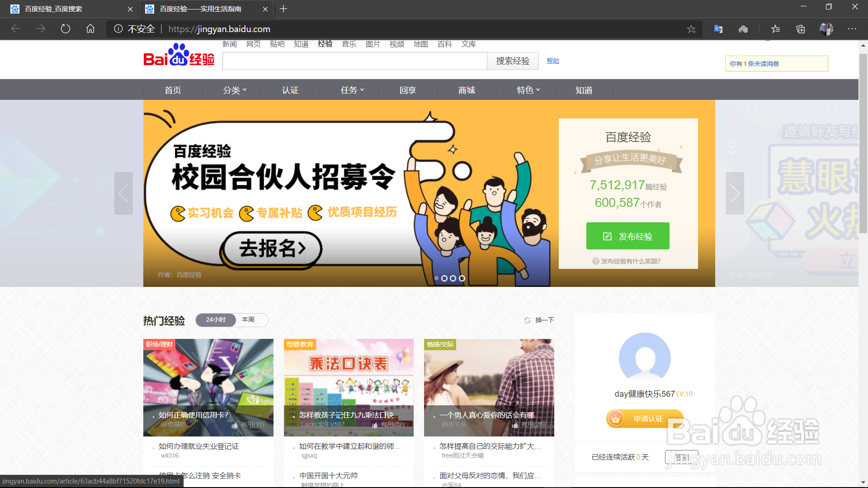Open the Favorites list icon

776,29
